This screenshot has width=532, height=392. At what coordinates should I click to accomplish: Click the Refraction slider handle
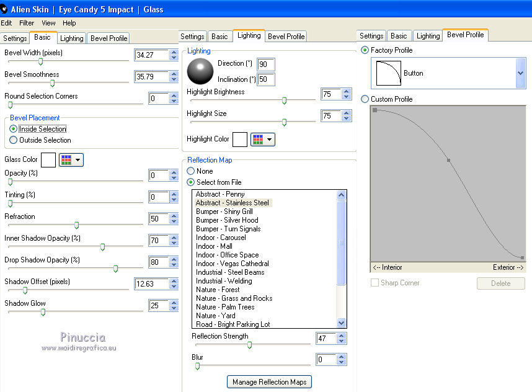pyautogui.click(x=76, y=225)
